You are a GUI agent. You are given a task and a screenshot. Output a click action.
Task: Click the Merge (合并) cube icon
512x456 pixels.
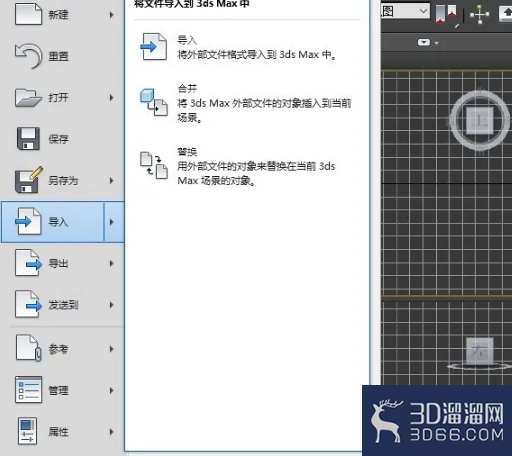[153, 102]
